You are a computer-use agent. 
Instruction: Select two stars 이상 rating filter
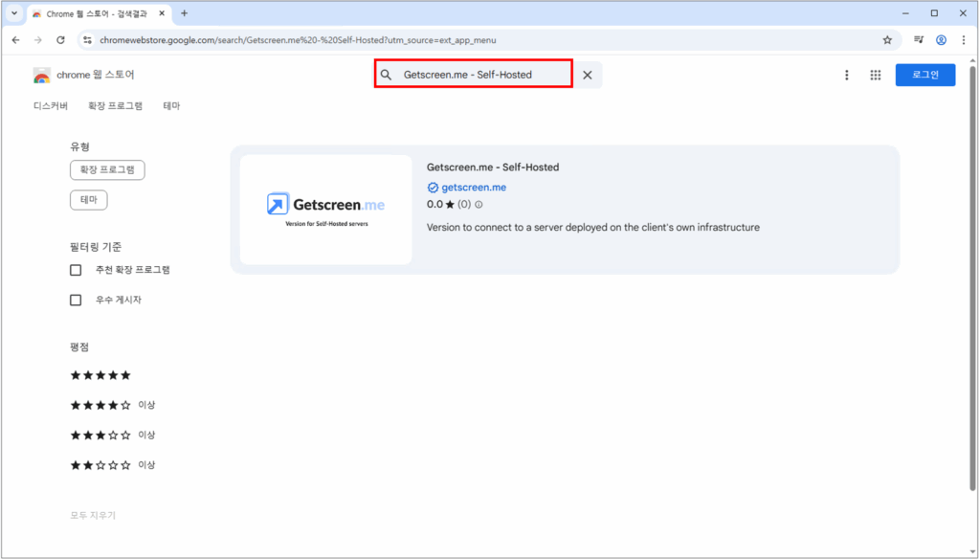[x=113, y=465]
